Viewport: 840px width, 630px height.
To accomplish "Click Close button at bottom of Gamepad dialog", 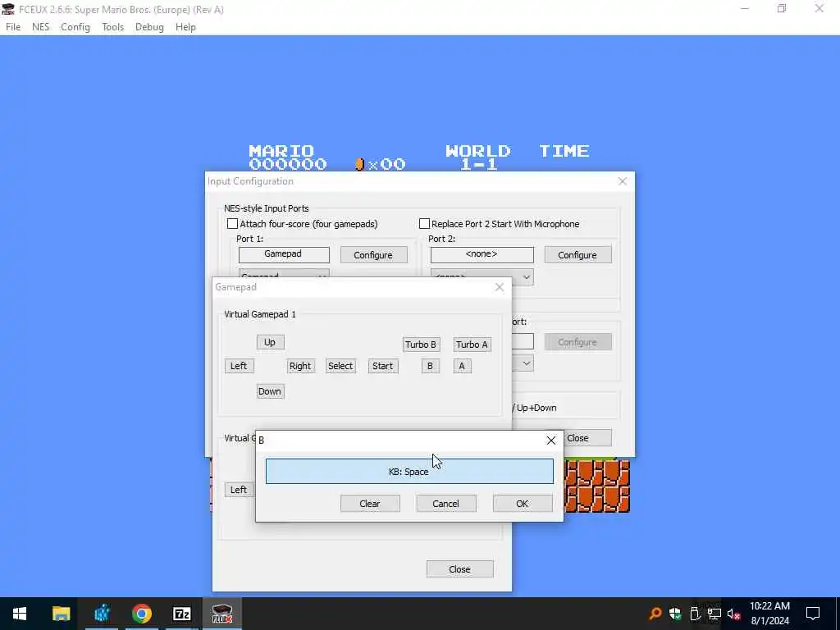I will coord(459,569).
